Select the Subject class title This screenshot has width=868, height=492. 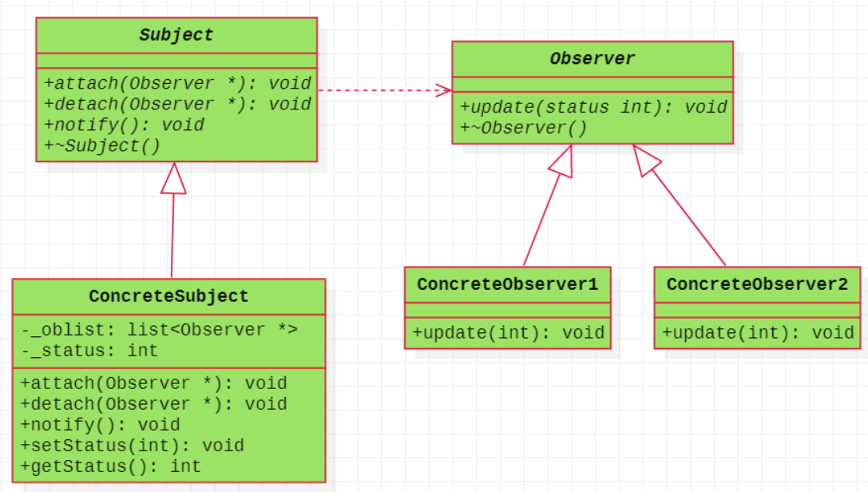pyautogui.click(x=176, y=35)
